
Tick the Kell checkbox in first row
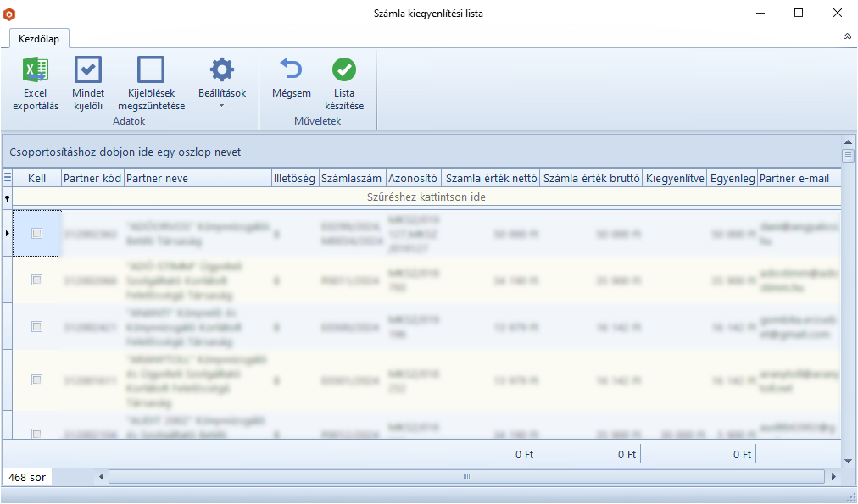36,234
